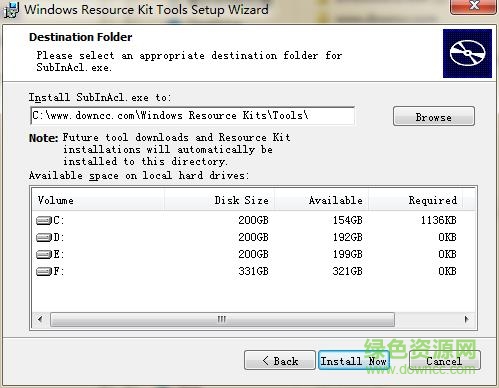Click the CD disc logo in header
This screenshot has width=499, height=388.
(x=467, y=53)
